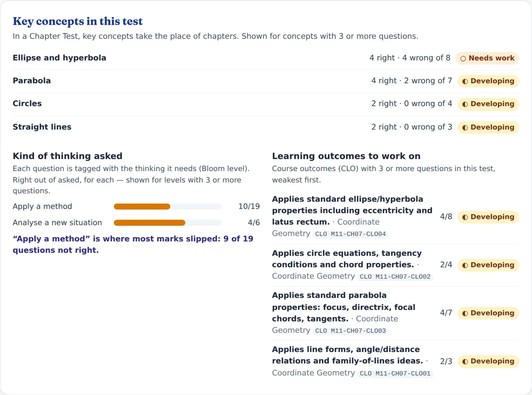Click the Key concepts in this test heading

[x=78, y=21]
